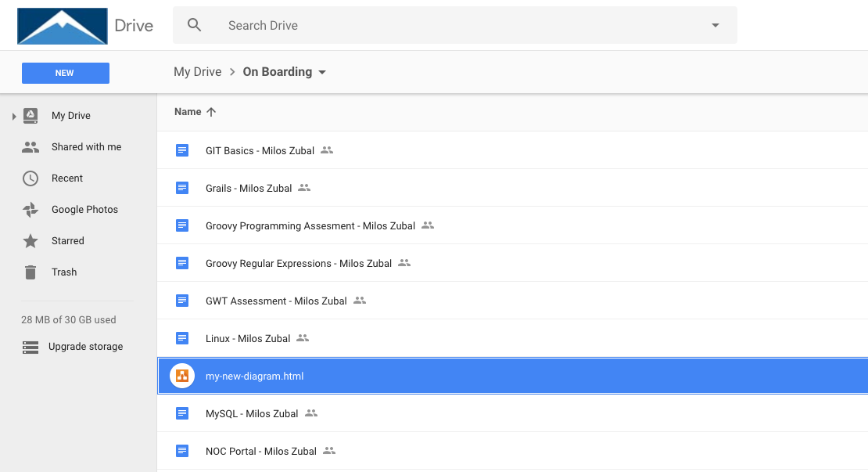Click the my-new-diagram.html file icon
The width and height of the screenshot is (868, 472).
182,376
